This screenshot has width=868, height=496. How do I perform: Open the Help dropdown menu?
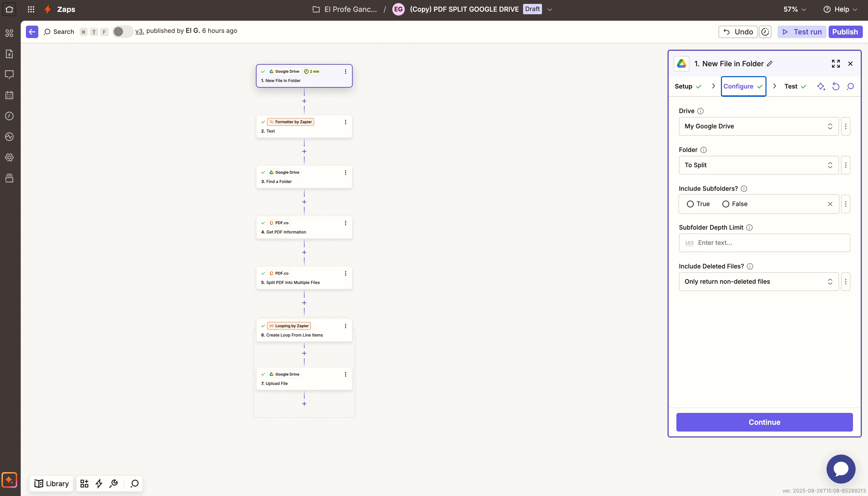coord(840,9)
